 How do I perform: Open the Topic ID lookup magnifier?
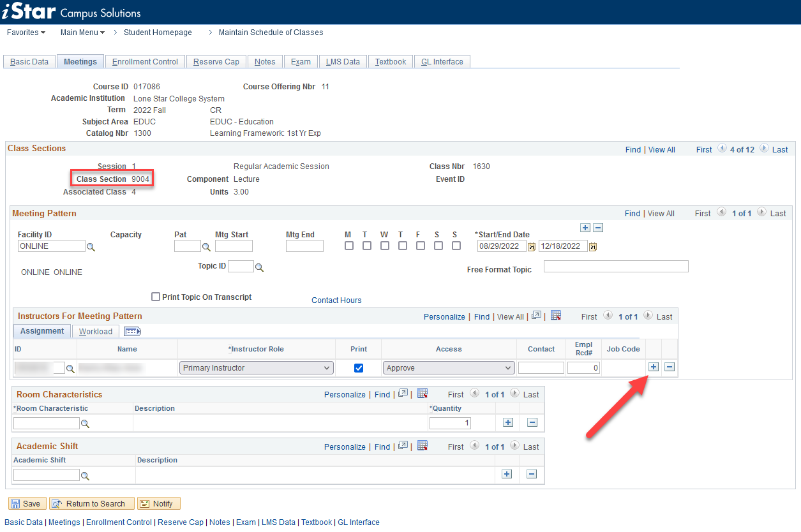point(259,267)
